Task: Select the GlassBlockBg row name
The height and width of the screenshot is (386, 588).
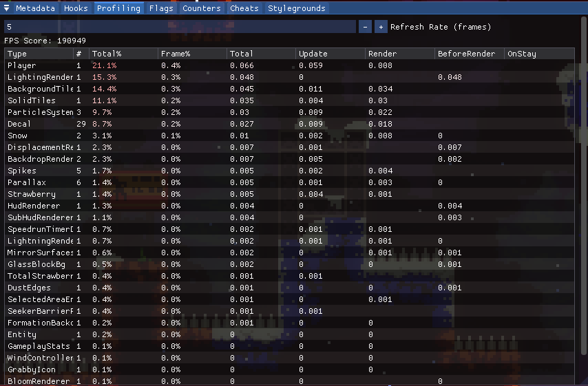Action: [x=36, y=264]
